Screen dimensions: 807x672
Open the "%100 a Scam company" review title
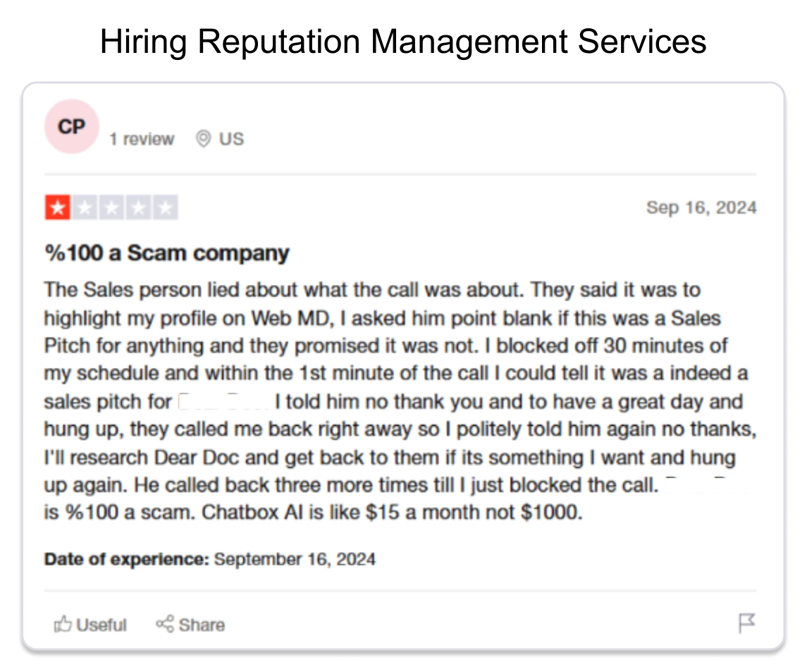click(167, 253)
